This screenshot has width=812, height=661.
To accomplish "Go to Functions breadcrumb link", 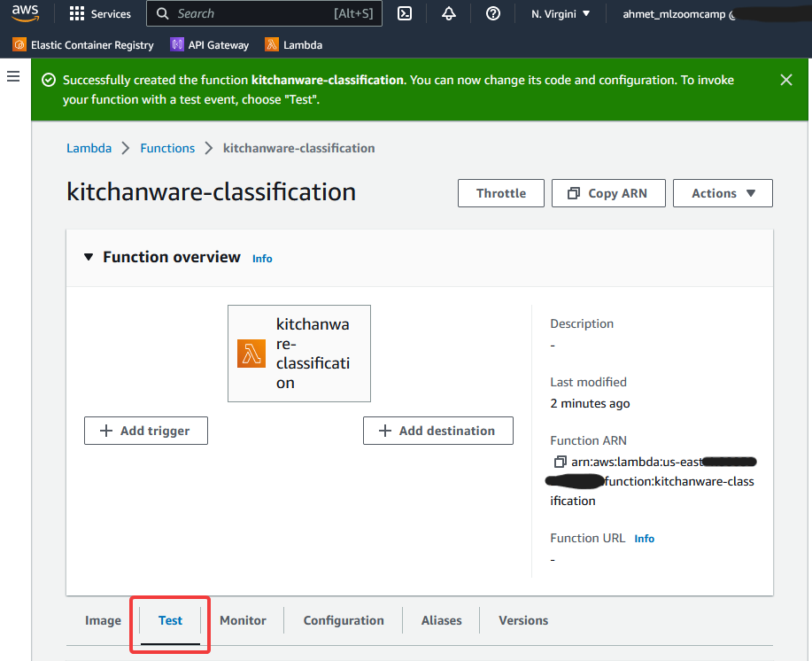I will [x=167, y=148].
